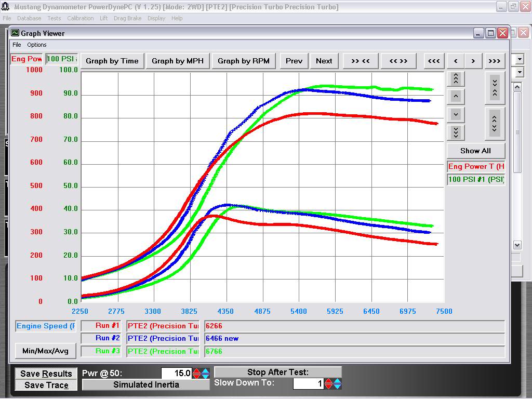This screenshot has height=399, width=532.
Task: Click the '>> <<' horizontal compress button
Action: 361,61
